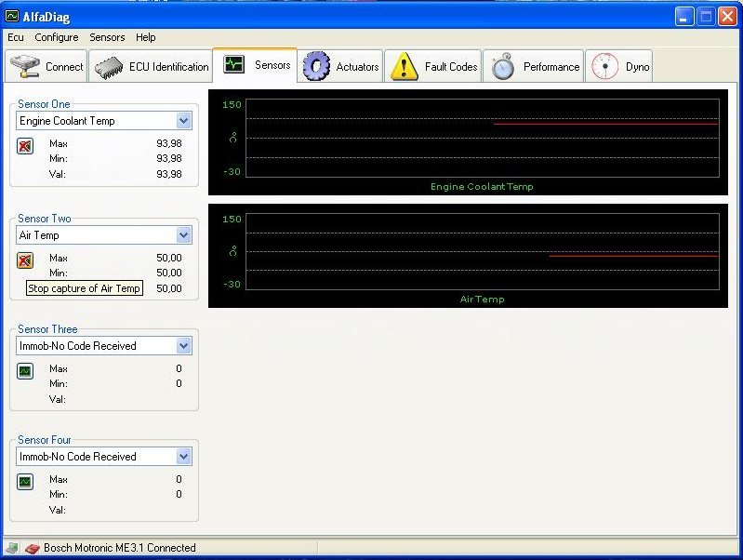Click the red car icon in status bar
Viewport: 743px width, 560px height.
(x=32, y=549)
